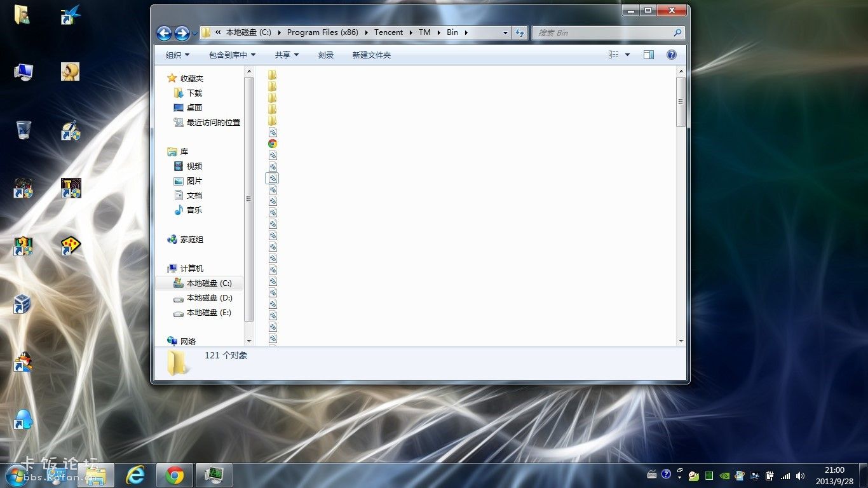Open Internet Explorer from the taskbar
Image resolution: width=868 pixels, height=488 pixels.
click(x=135, y=475)
